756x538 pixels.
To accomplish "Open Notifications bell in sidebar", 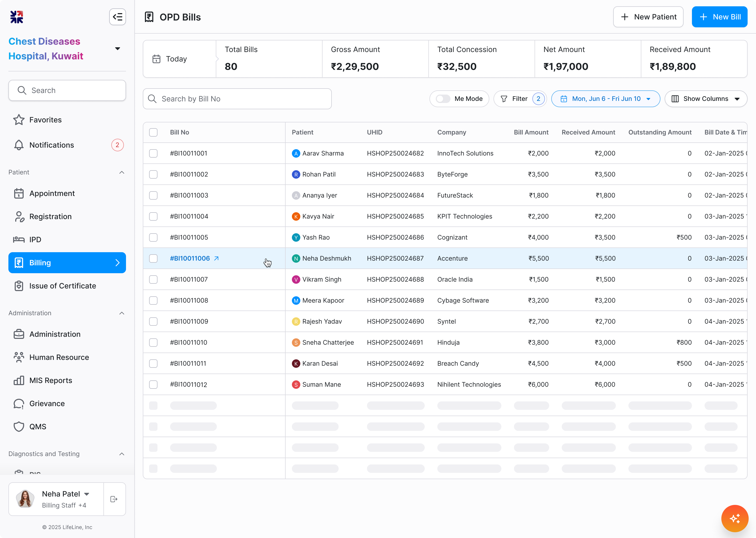I will tap(19, 145).
